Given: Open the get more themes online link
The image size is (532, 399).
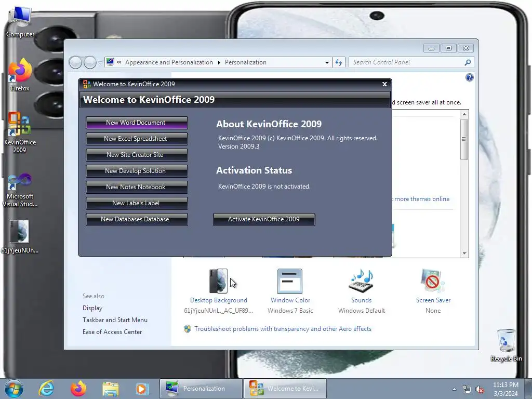Looking at the screenshot, I should (421, 199).
